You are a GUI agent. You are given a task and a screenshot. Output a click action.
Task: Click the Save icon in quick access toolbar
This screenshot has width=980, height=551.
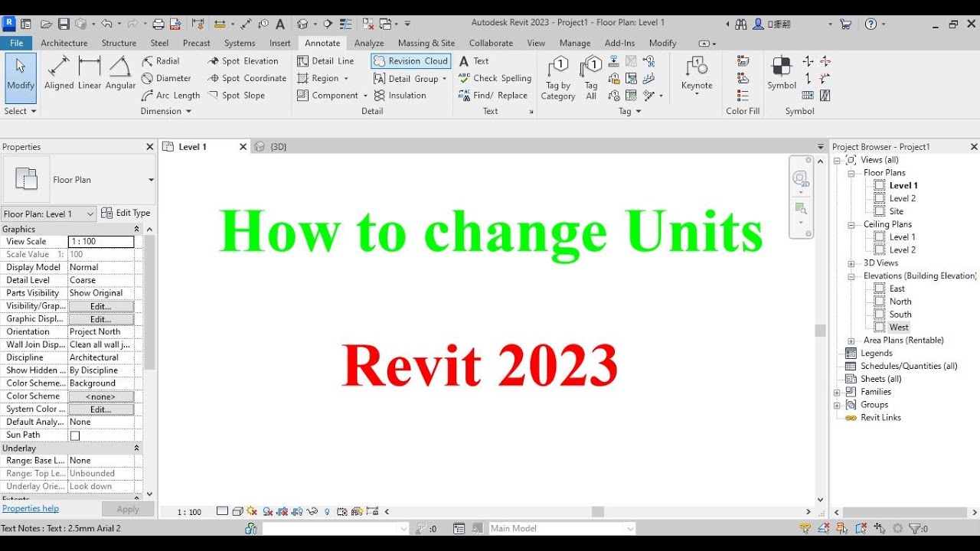[x=64, y=24]
